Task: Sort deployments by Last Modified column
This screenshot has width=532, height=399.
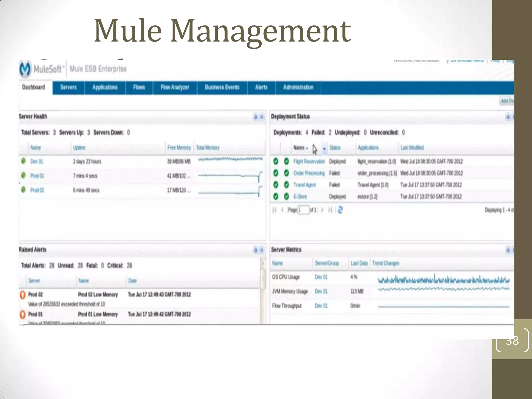Action: coord(412,148)
